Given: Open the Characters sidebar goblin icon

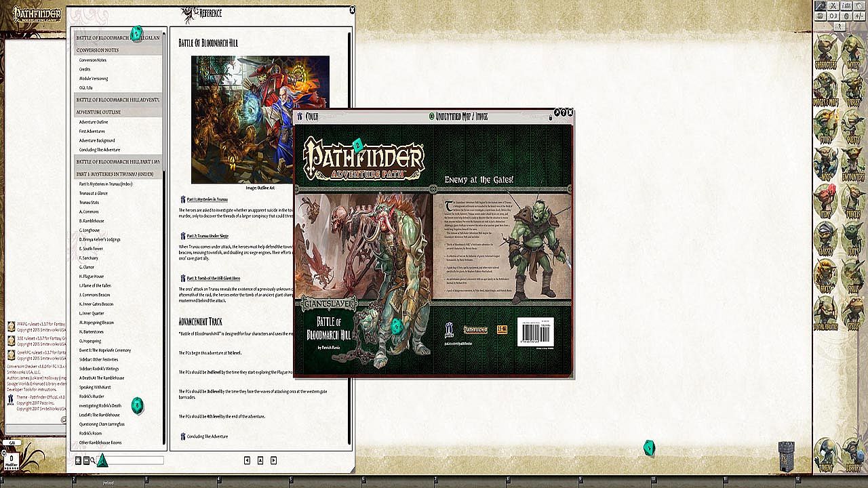Looking at the screenshot, I should [x=825, y=51].
